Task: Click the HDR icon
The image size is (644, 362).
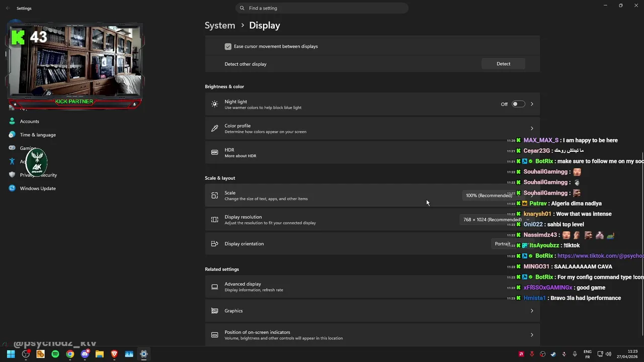Action: click(215, 152)
